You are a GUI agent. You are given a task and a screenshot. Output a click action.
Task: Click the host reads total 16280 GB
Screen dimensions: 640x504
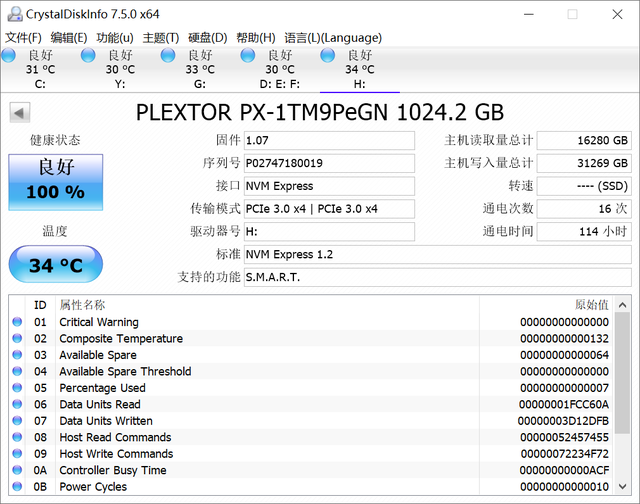pyautogui.click(x=584, y=140)
